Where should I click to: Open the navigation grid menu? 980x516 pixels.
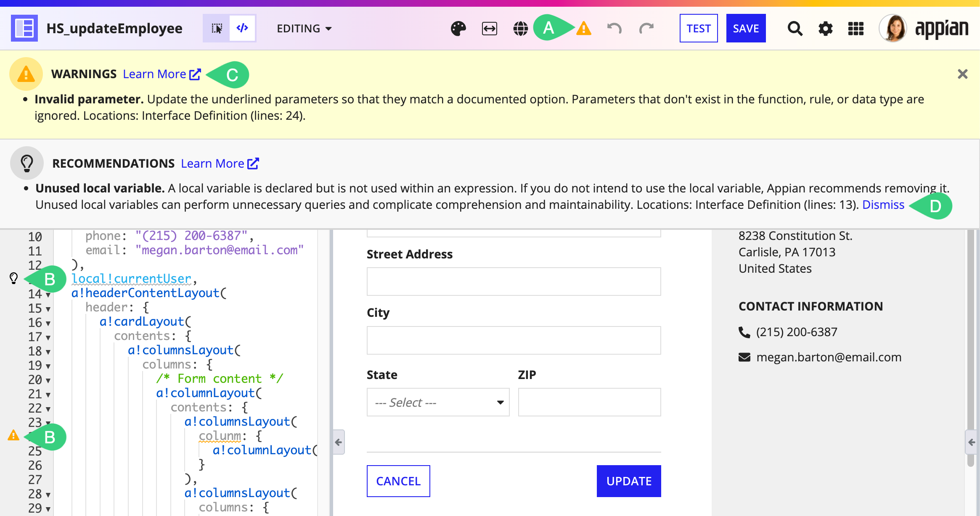[856, 29]
